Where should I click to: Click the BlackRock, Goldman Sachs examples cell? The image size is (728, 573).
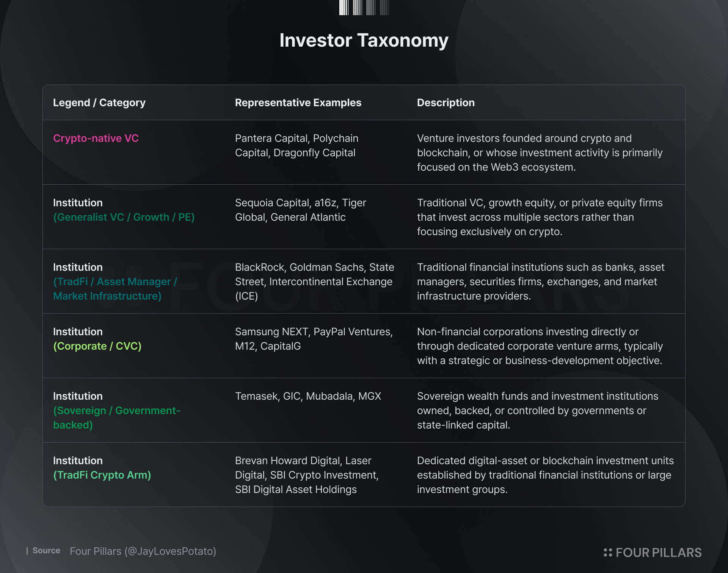(x=315, y=282)
